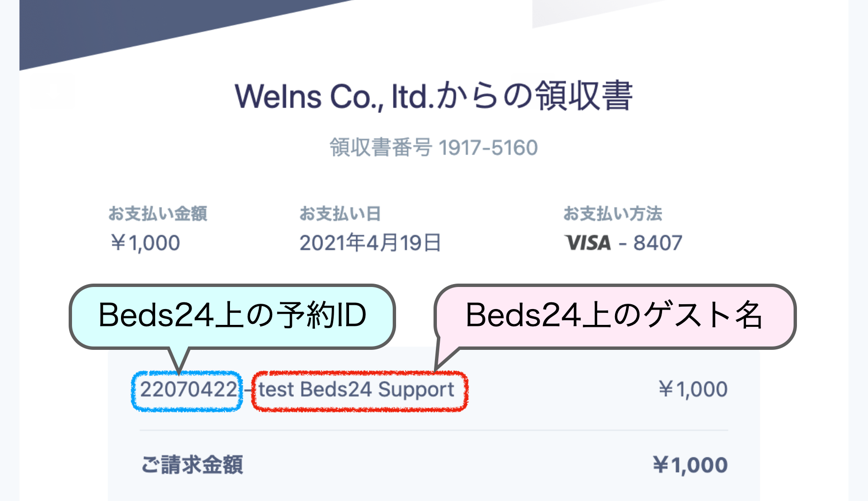The image size is (868, 501).
Task: Click the dark blue header banner
Action: (144, 29)
